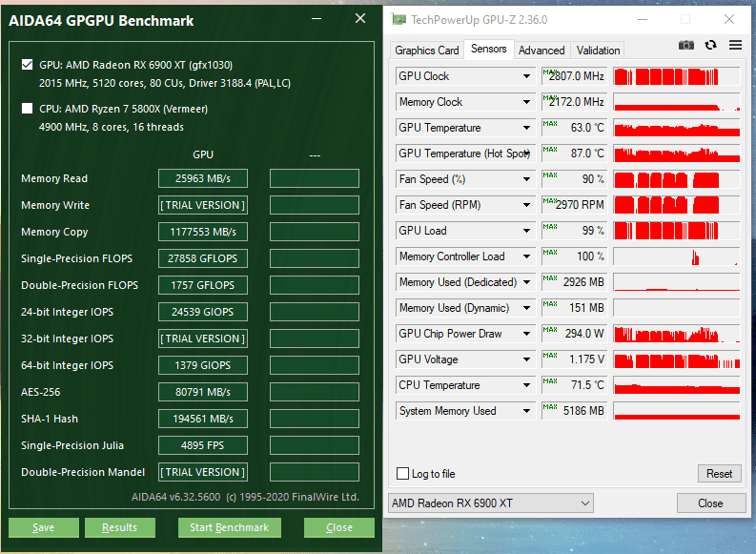Click the SHA-1 Hash result 194561 MB/s
Viewport: 756px width, 554px height.
(203, 419)
